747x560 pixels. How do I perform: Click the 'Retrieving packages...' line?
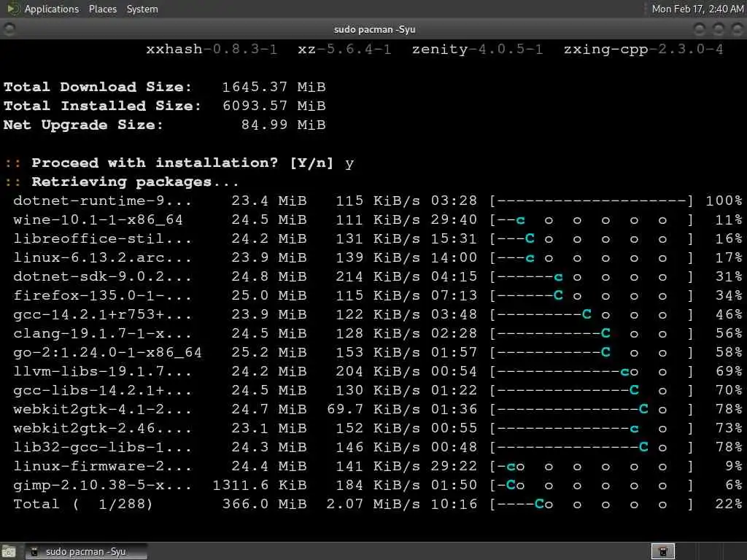pyautogui.click(x=122, y=182)
